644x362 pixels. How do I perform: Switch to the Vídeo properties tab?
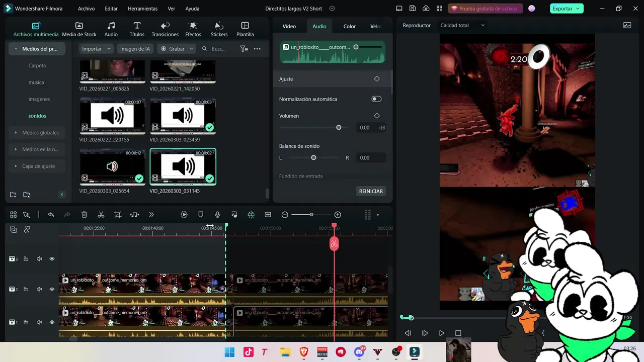tap(289, 26)
